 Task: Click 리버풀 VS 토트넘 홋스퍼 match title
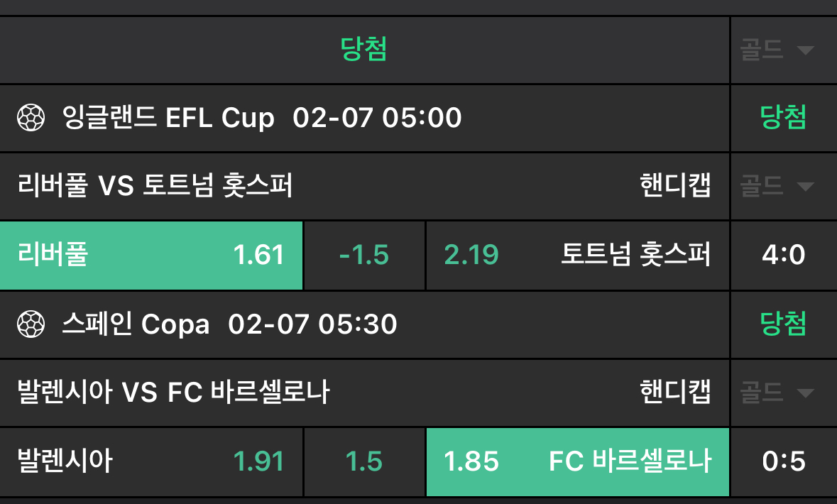pyautogui.click(x=155, y=187)
